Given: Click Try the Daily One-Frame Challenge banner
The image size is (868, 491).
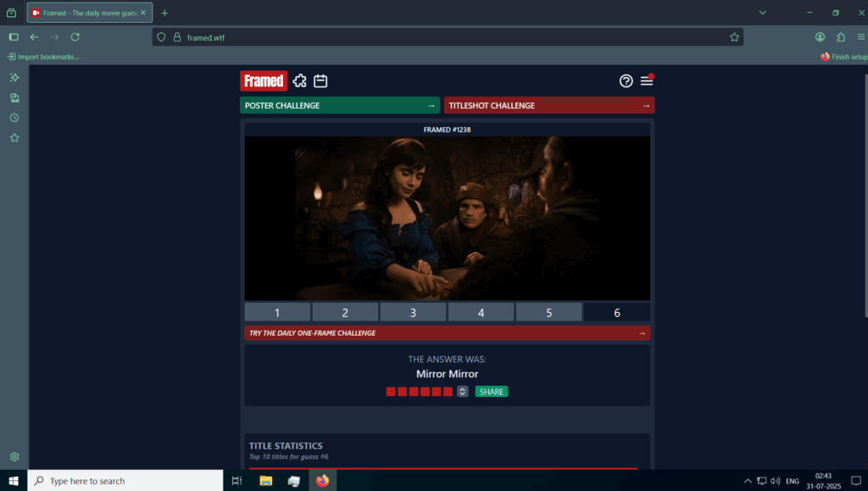Looking at the screenshot, I should coord(447,333).
